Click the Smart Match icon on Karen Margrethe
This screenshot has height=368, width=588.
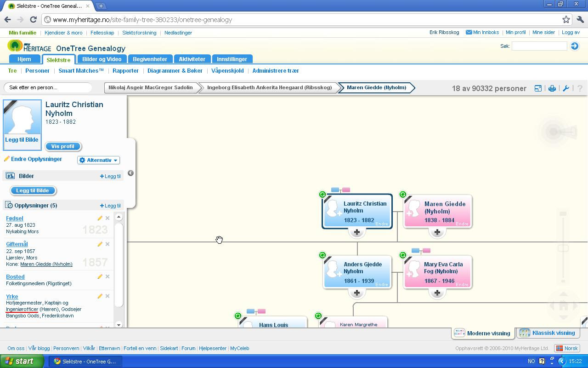click(318, 316)
